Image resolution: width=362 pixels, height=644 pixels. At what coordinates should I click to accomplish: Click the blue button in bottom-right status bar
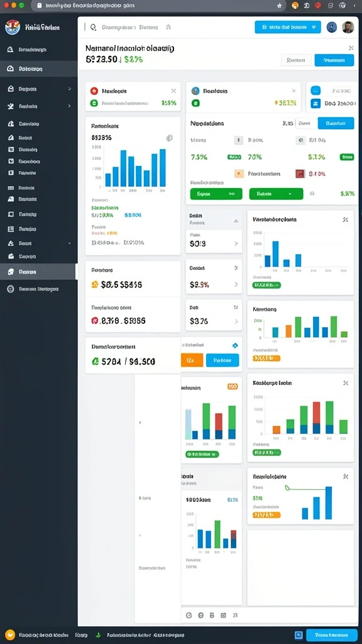tap(332, 635)
